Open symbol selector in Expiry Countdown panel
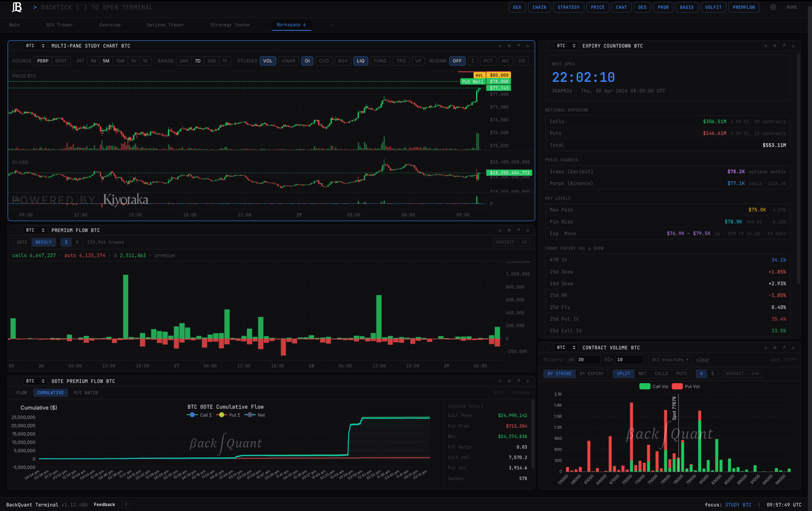812x511 pixels. pyautogui.click(x=566, y=46)
